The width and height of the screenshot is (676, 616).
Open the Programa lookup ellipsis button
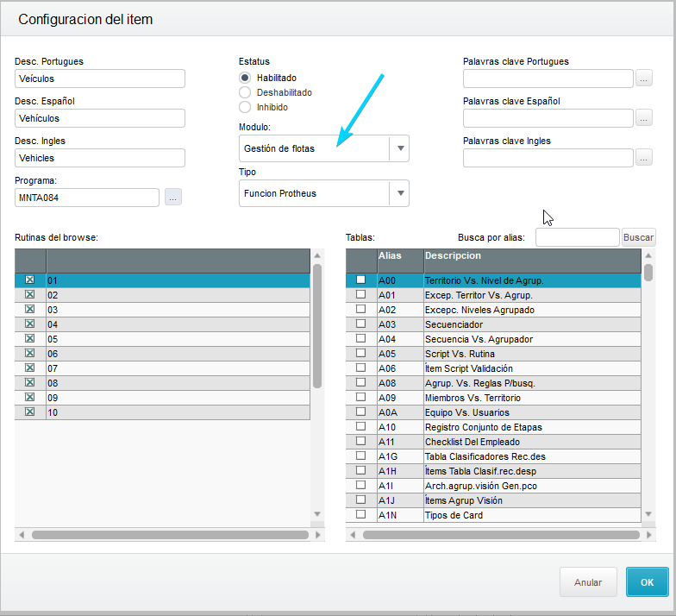click(x=172, y=197)
